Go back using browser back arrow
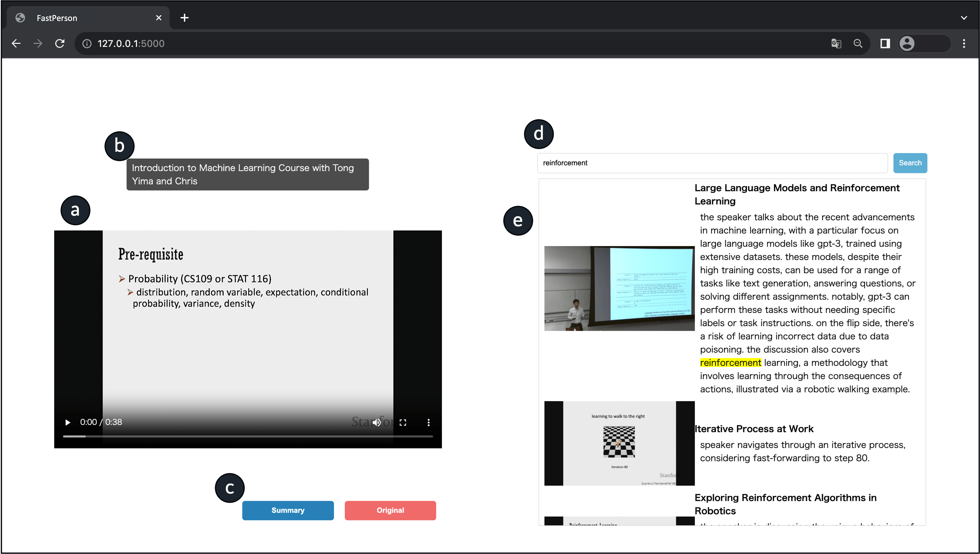The width and height of the screenshot is (980, 554). point(16,43)
